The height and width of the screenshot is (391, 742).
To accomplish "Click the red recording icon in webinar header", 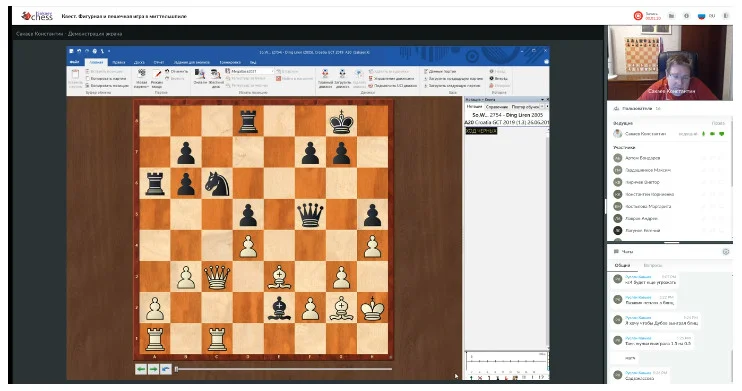I will pos(638,16).
